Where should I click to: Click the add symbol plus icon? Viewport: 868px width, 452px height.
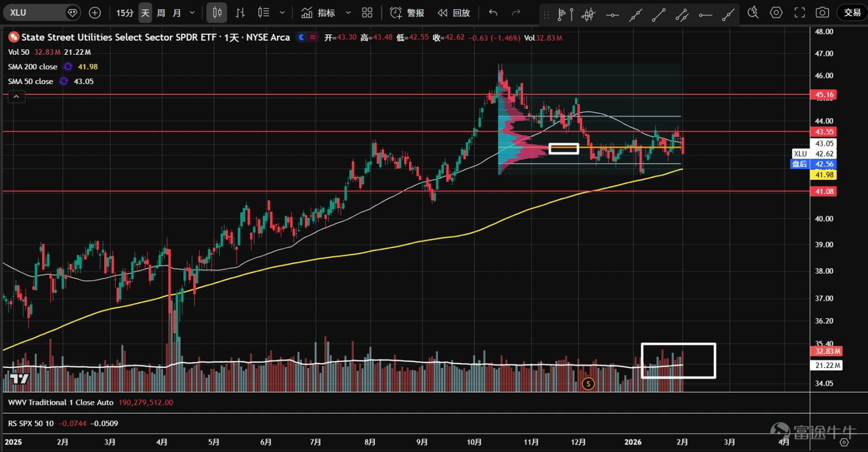coord(94,12)
